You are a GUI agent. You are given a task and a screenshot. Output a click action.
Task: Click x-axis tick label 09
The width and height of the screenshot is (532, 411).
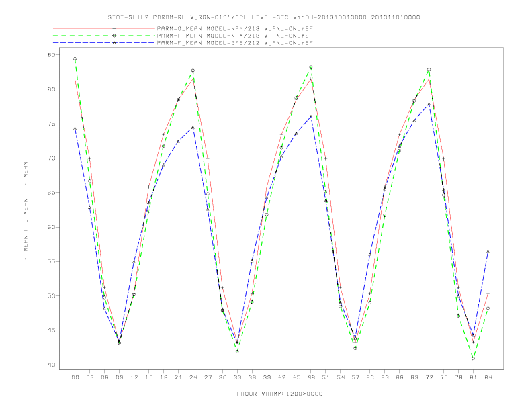(119, 377)
